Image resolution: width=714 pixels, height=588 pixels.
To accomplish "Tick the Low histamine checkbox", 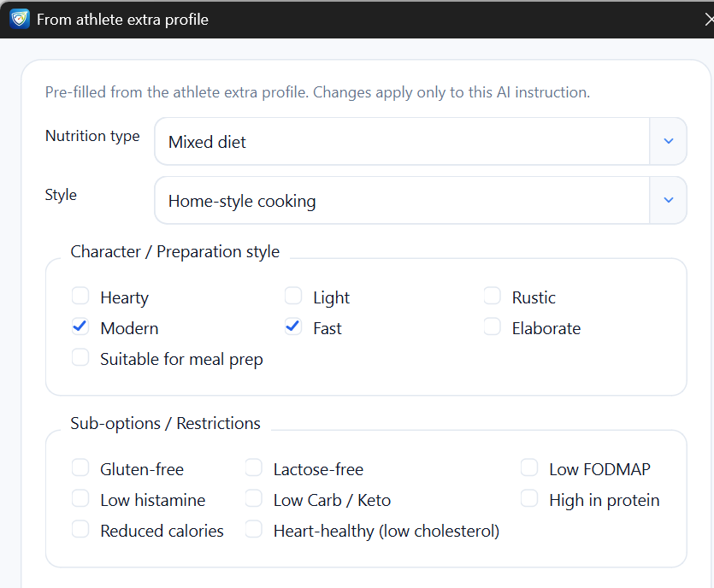I will 80,499.
